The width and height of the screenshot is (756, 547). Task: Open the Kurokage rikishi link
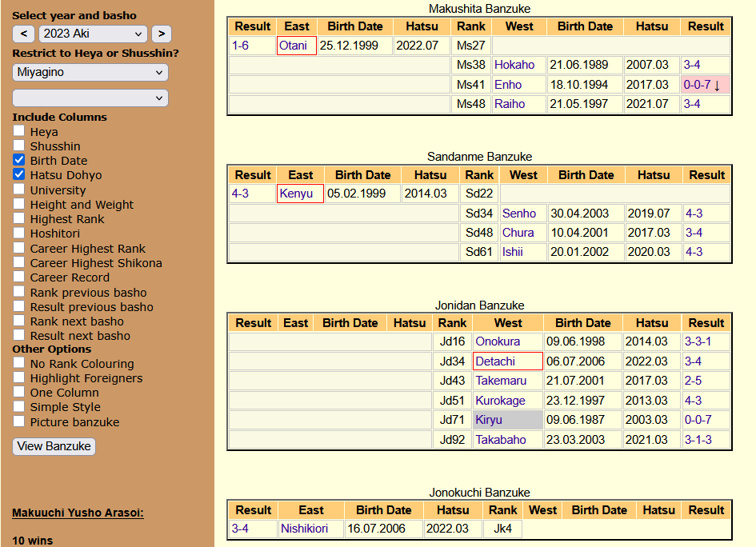tap(500, 401)
